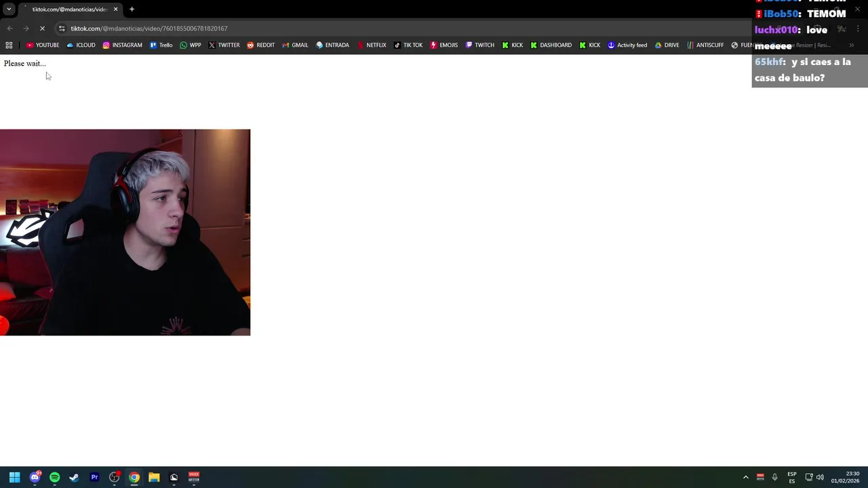
Task: Show hidden system tray icons
Action: click(746, 477)
